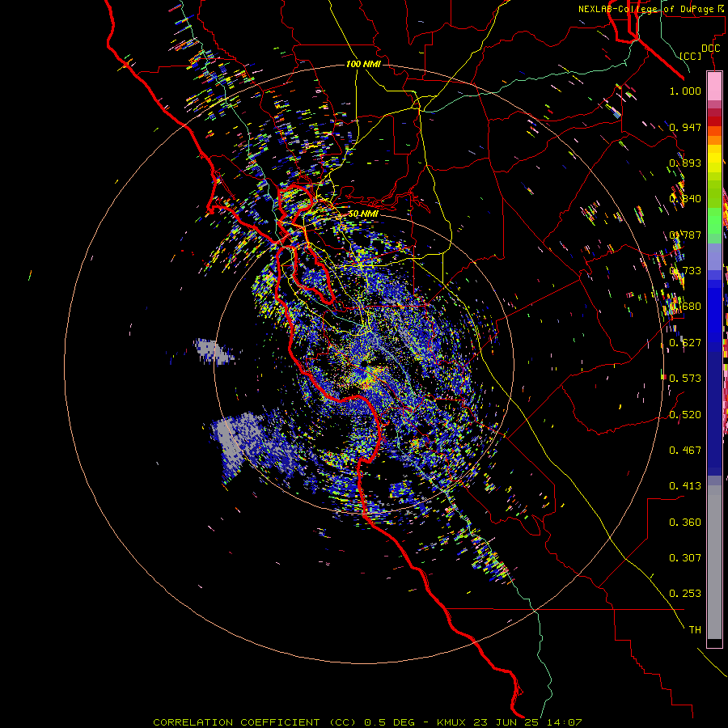Click the "0.520" color scale value
Screen dimensions: 728x728
tap(685, 414)
